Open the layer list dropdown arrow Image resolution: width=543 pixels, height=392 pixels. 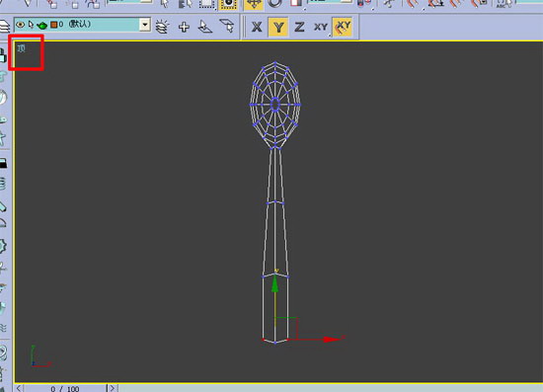(145, 25)
